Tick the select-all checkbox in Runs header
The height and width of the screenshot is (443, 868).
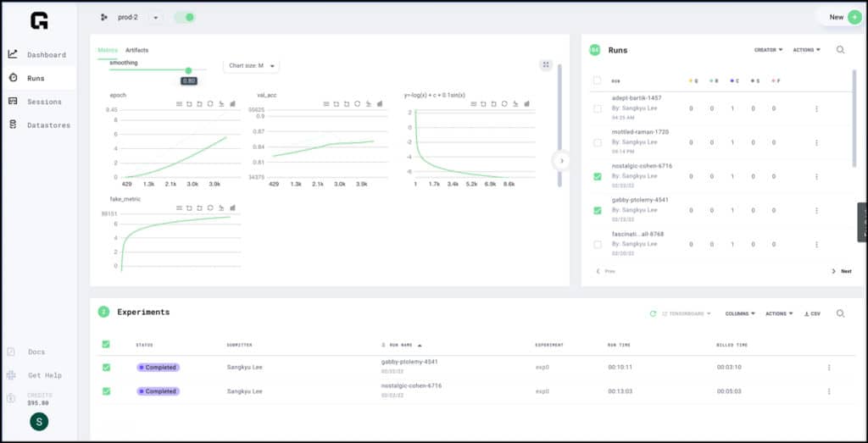pyautogui.click(x=597, y=80)
